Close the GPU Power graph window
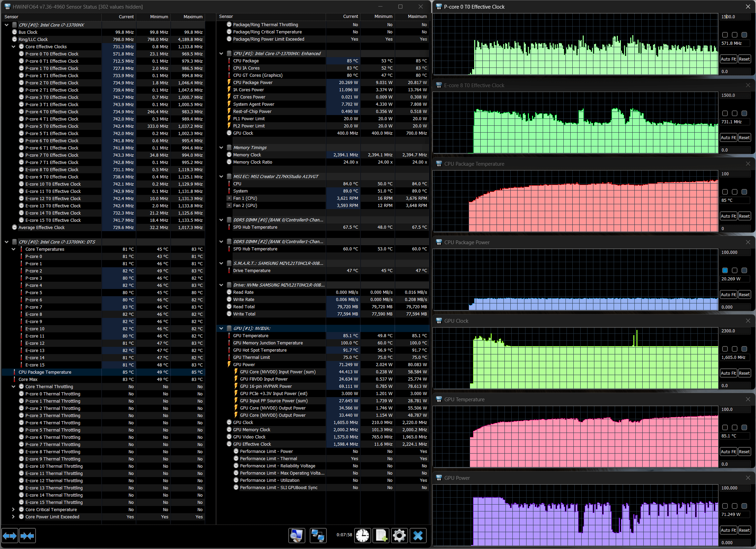This screenshot has width=756, height=549. point(748,478)
